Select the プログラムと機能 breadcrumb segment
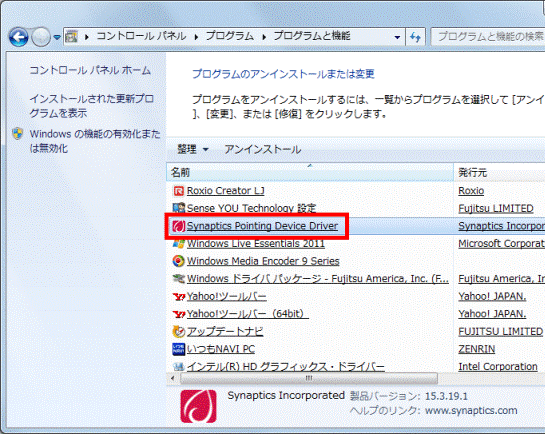Viewport: 545px width, 434px height. (x=312, y=36)
